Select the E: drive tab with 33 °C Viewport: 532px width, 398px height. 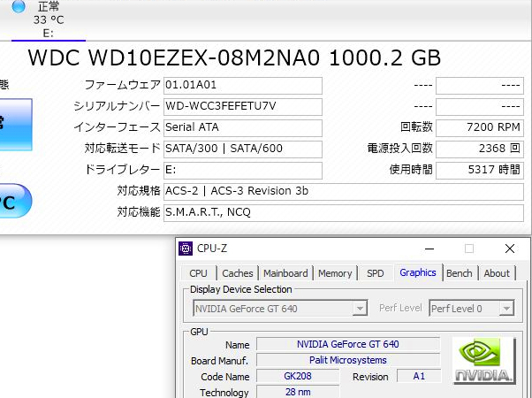[49, 19]
